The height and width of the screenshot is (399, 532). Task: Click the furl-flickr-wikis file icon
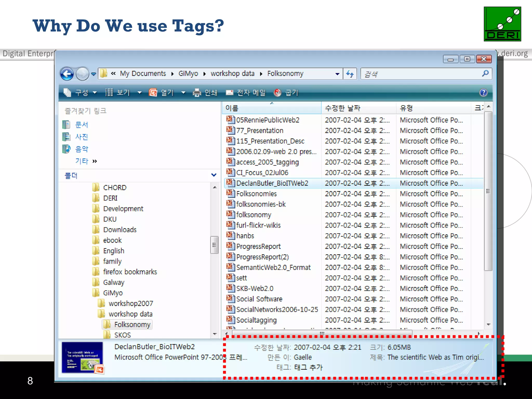click(230, 225)
